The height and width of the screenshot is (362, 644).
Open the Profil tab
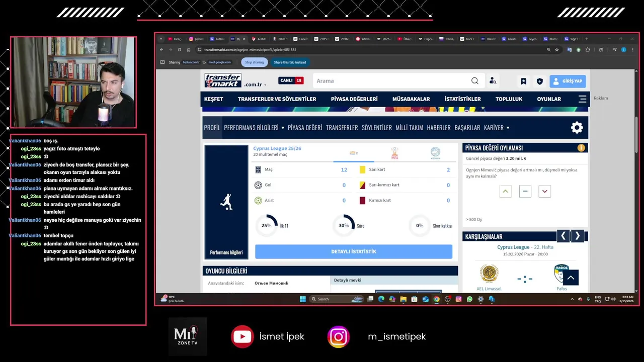point(212,128)
